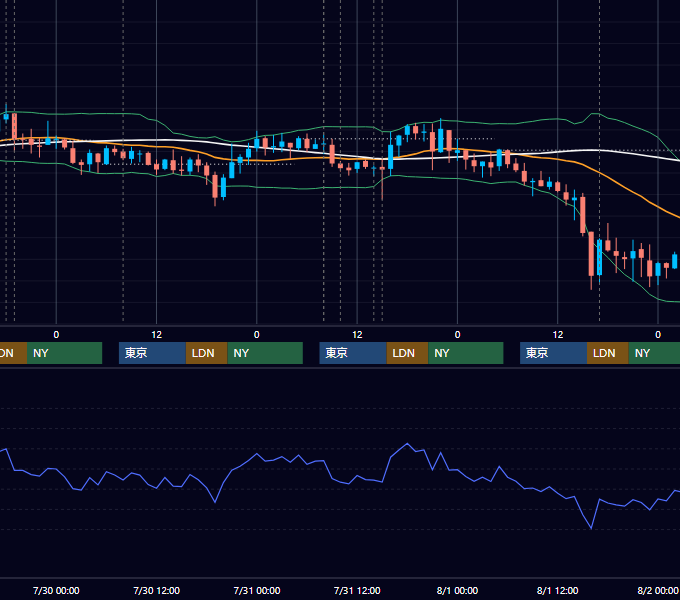The height and width of the screenshot is (600, 680).
Task: Click the LDN session block for July 31
Action: [x=407, y=353]
